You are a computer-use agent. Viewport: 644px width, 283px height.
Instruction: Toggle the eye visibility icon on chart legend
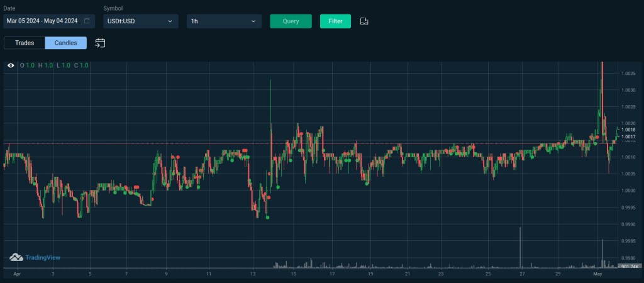[x=11, y=65]
